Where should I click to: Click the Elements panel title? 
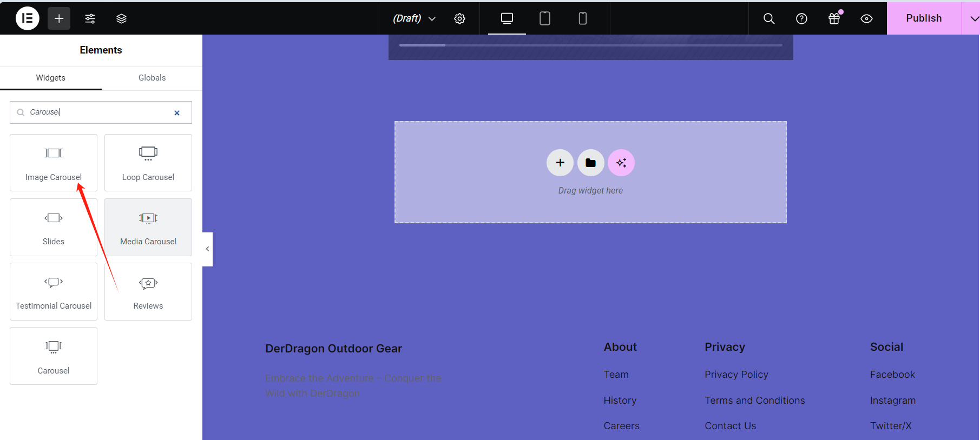pyautogui.click(x=101, y=50)
